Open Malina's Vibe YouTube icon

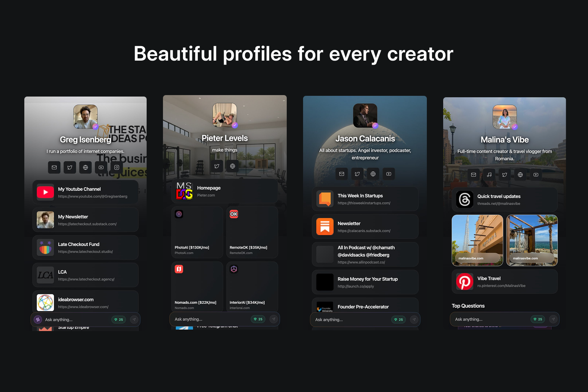pyautogui.click(x=536, y=175)
